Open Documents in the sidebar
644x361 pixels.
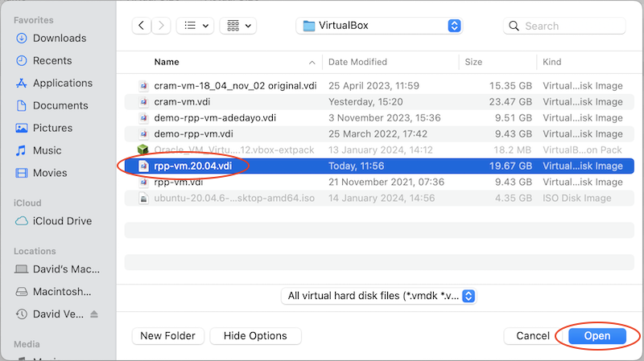pyautogui.click(x=60, y=106)
